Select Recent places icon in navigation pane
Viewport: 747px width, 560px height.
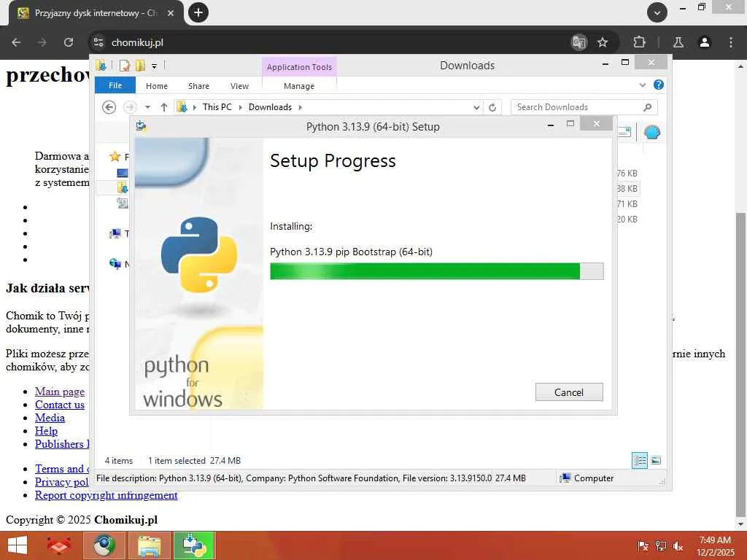coord(123,203)
